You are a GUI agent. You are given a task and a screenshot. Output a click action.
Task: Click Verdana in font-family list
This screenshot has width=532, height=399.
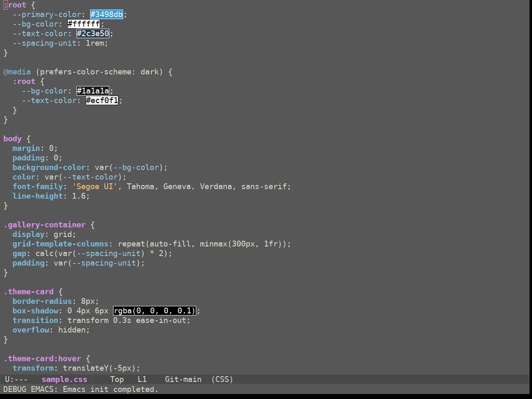click(216, 187)
